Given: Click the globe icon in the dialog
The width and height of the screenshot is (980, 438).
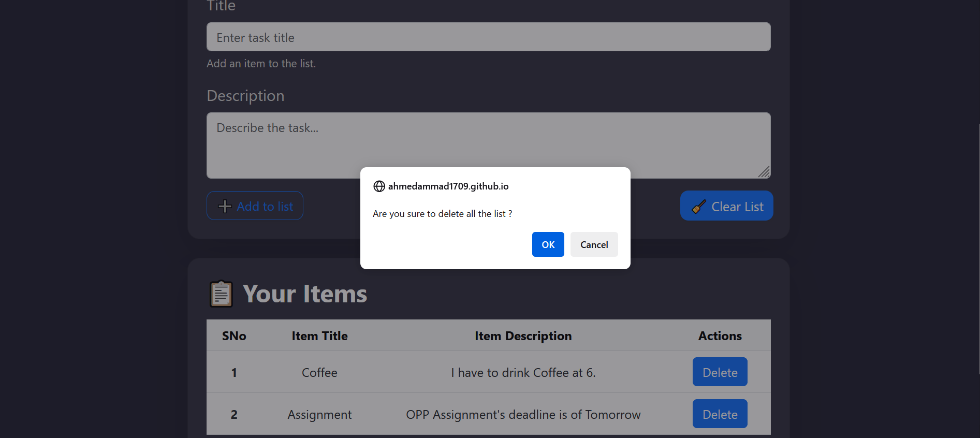Looking at the screenshot, I should click(x=379, y=186).
